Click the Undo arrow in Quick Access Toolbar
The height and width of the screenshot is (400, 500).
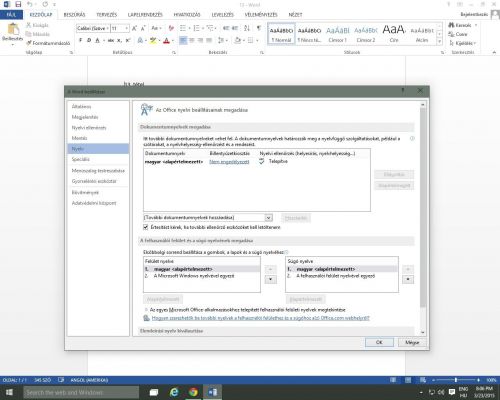coord(30,4)
